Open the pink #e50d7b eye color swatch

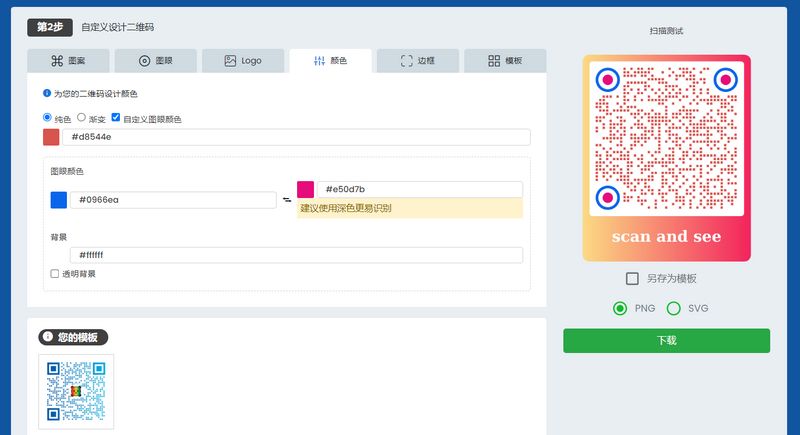tap(305, 189)
